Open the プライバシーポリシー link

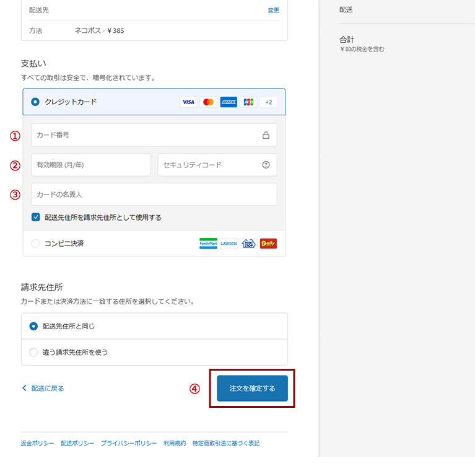tap(129, 443)
